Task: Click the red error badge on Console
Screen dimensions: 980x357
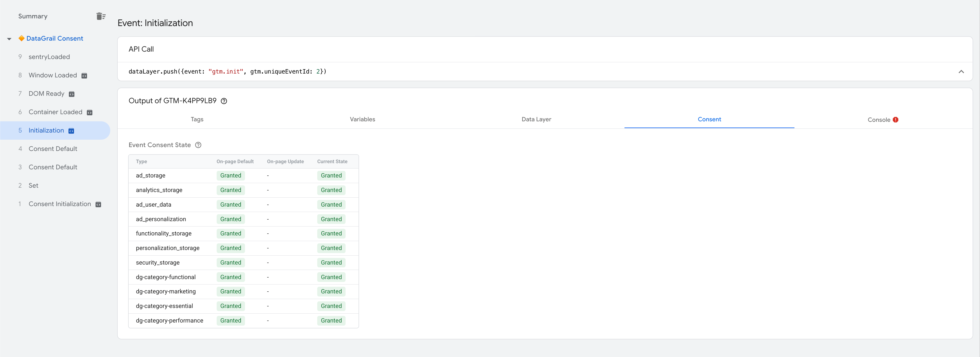Action: click(x=896, y=120)
